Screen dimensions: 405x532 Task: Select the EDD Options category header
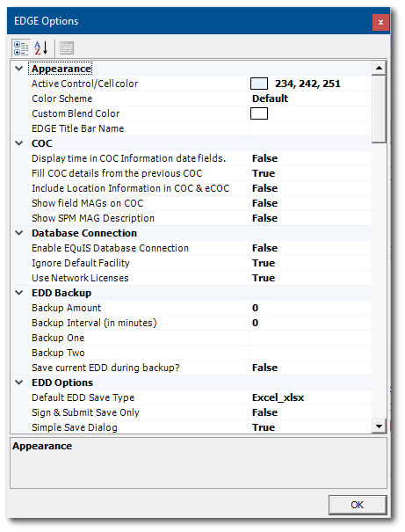click(62, 383)
